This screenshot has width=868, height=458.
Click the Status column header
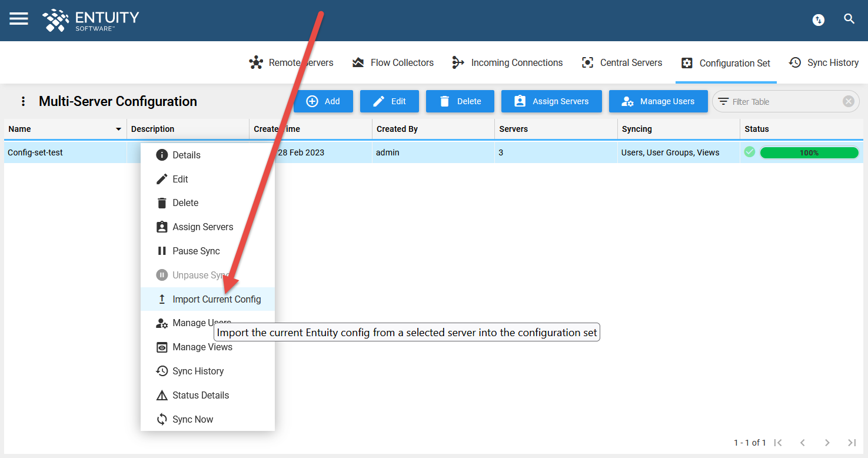click(x=802, y=129)
